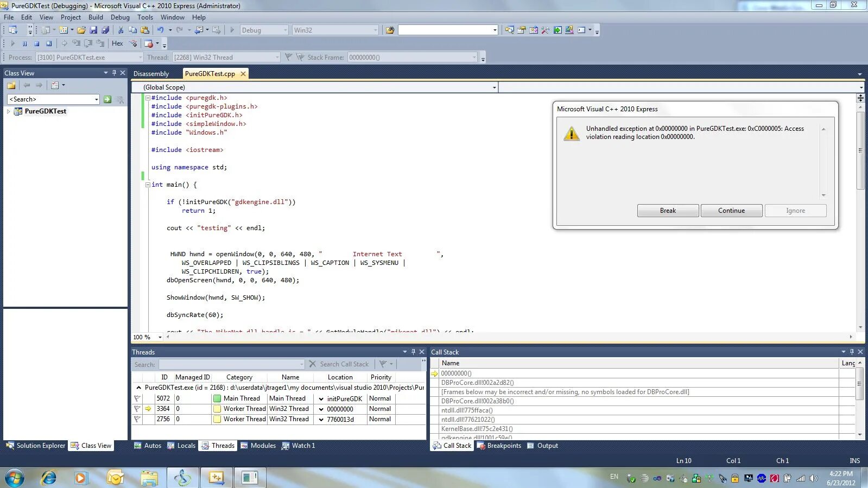Open the Build menu
The width and height of the screenshot is (868, 488).
pos(96,17)
